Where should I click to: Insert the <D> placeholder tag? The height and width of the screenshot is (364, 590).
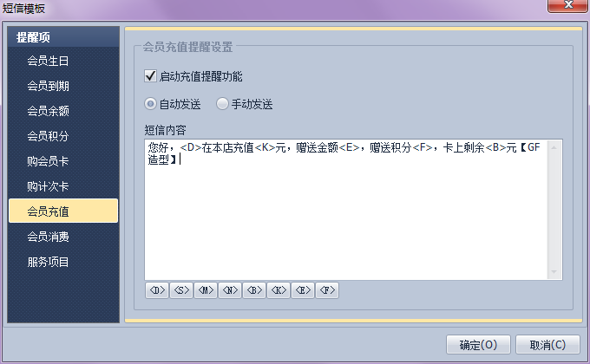coord(156,290)
